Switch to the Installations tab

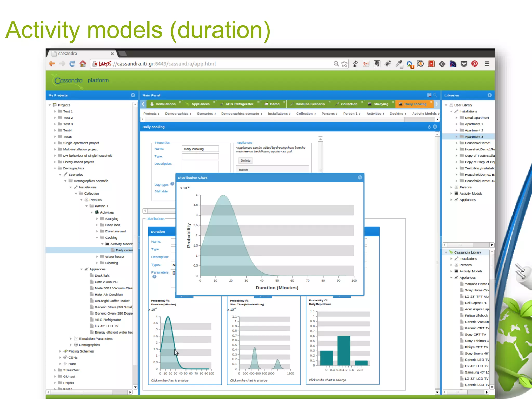click(165, 104)
